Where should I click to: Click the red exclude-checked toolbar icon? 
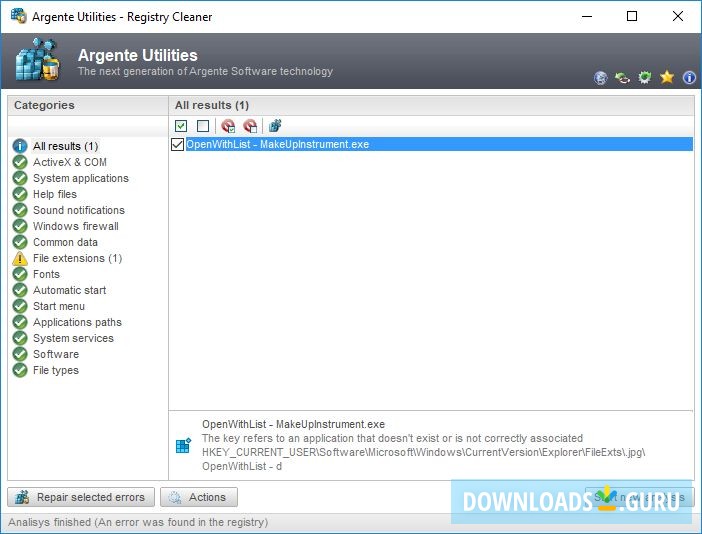pos(228,126)
